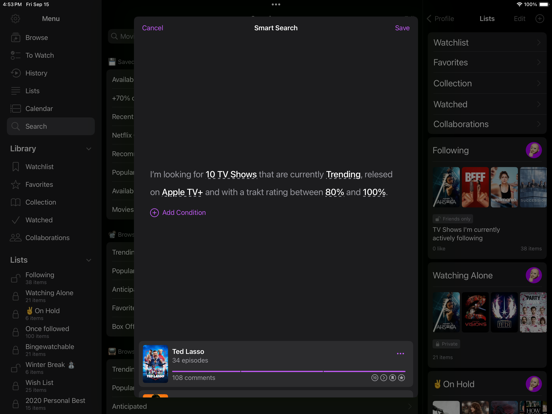Click the avatar on the Following card

[534, 150]
